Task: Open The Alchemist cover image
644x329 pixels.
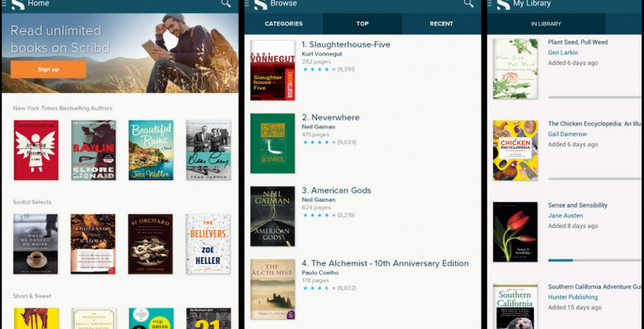Action: pos(272,289)
